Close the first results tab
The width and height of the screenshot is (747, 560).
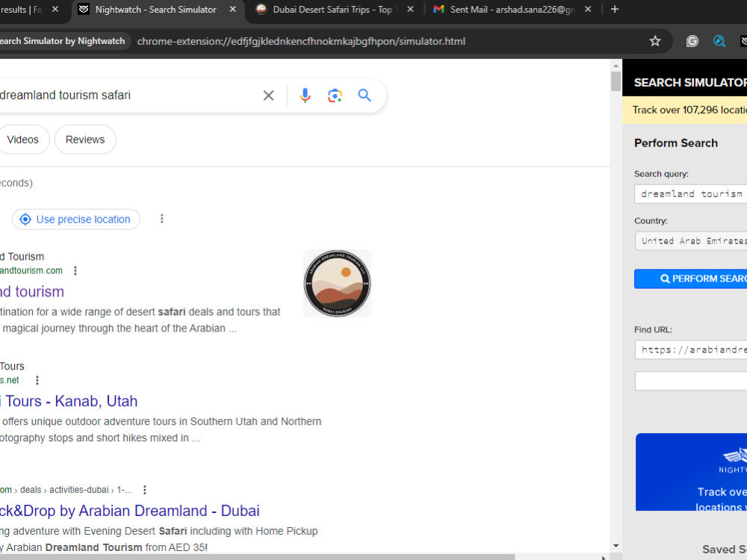55,9
